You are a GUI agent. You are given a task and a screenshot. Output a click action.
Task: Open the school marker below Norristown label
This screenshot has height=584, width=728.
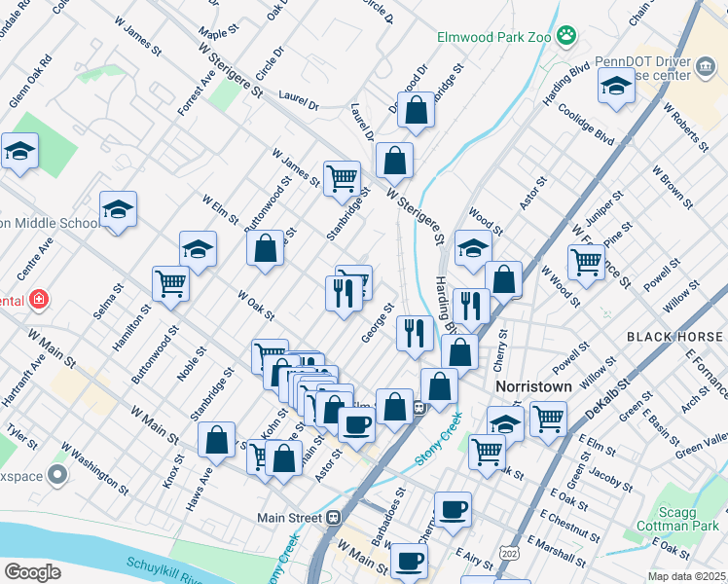point(505,424)
